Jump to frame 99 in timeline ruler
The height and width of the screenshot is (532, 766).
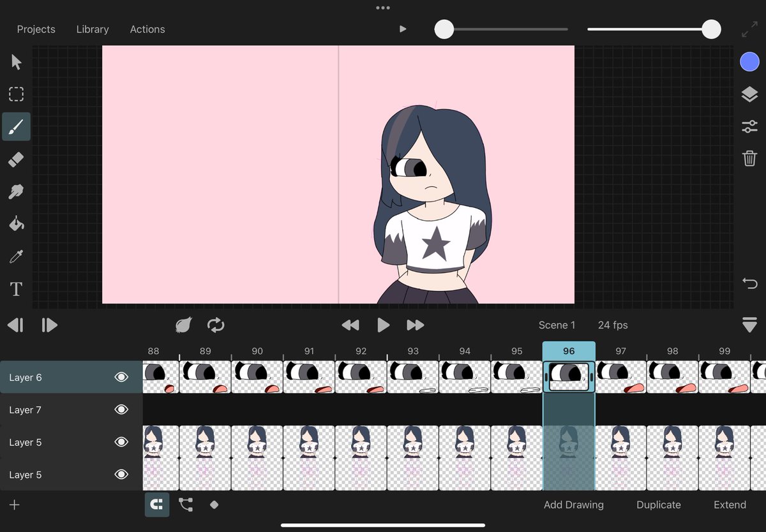click(x=725, y=351)
